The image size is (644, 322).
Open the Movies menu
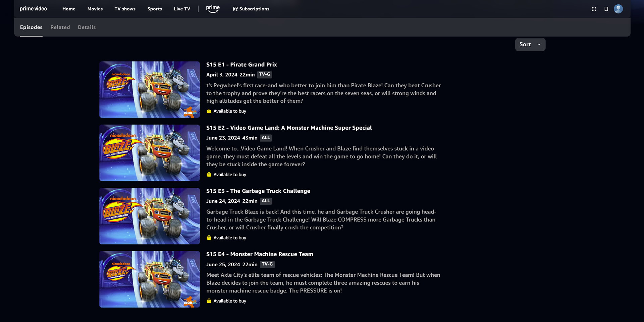click(95, 9)
